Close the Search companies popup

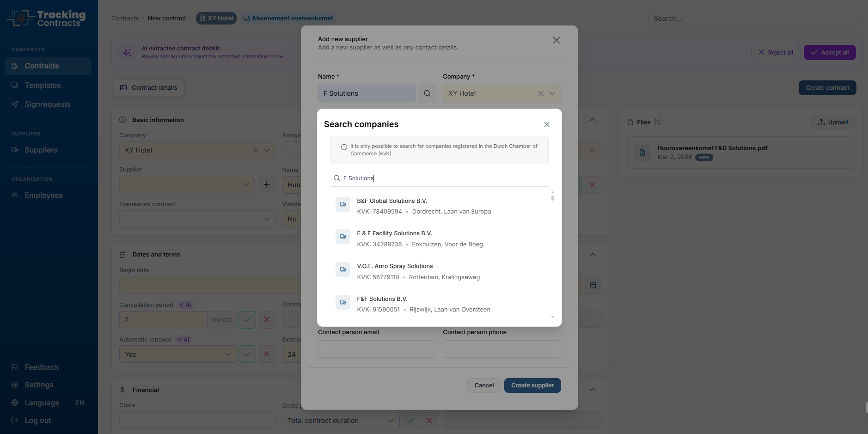546,124
